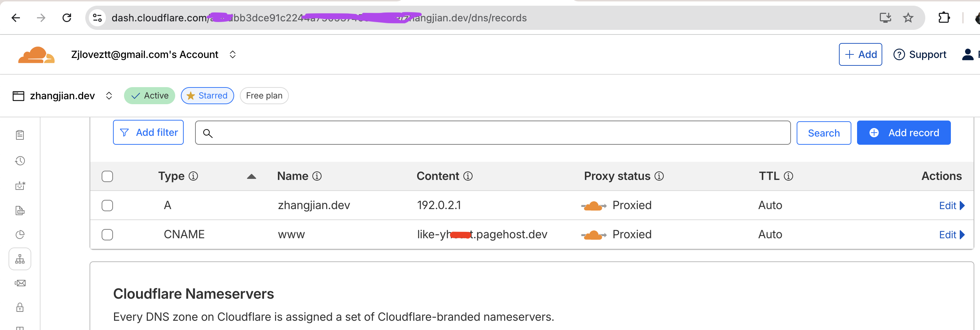The width and height of the screenshot is (980, 330).
Task: Click the Add filter button
Action: pyautogui.click(x=149, y=132)
